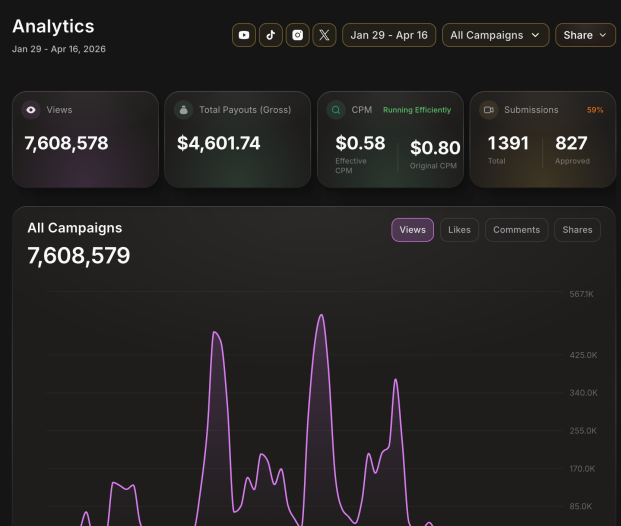Filter analytics by X platform icon
Screen dimensions: 621x526
pos(324,35)
